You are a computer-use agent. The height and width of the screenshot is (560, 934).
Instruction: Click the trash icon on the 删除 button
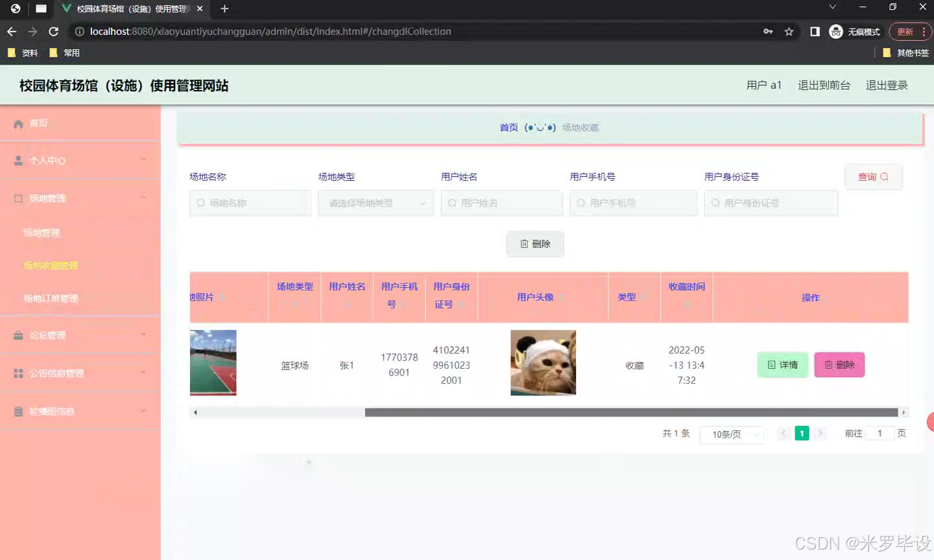524,244
